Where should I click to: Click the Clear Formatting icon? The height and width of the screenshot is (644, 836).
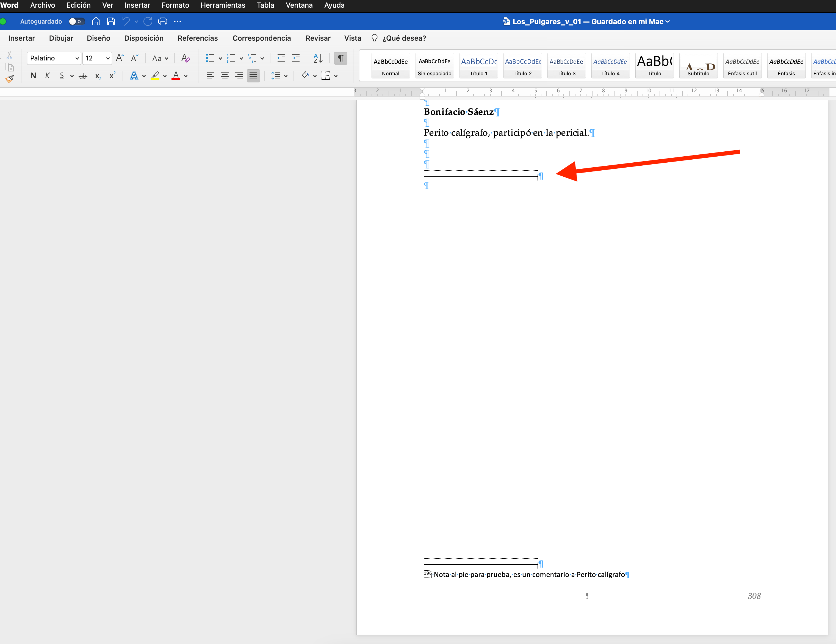coord(186,58)
